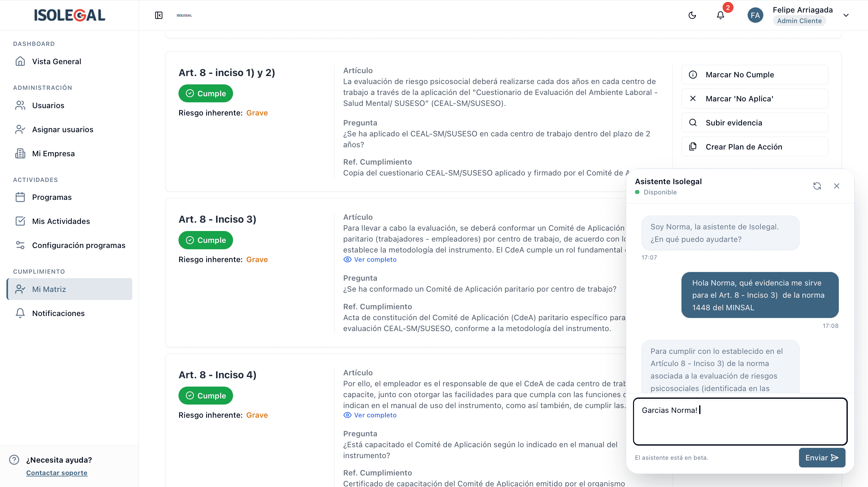The image size is (868, 487).
Task: Reset the assistant chat with the refresh icon
Action: pyautogui.click(x=817, y=186)
